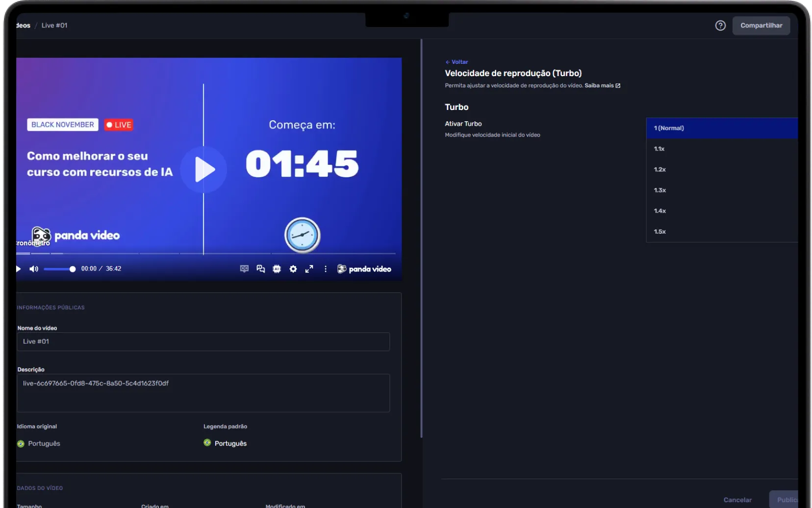Viewport: 812px width, 508px height.
Task: Click the Compartilhar button
Action: 761,26
